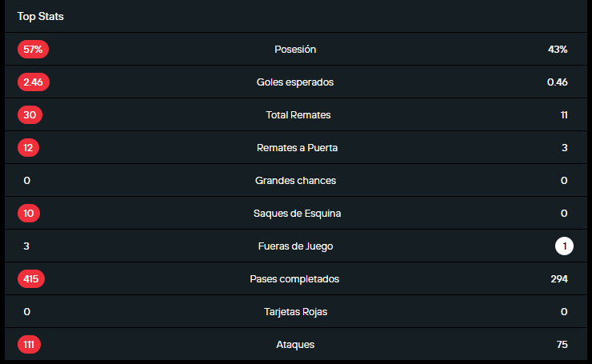Image resolution: width=592 pixels, height=364 pixels.
Task: Click the Saques de Esquina label
Action: click(x=298, y=214)
